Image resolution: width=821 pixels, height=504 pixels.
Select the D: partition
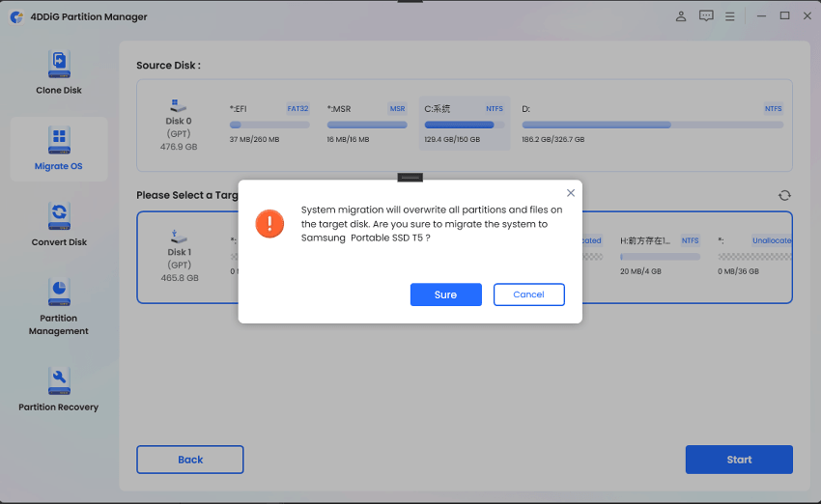652,124
